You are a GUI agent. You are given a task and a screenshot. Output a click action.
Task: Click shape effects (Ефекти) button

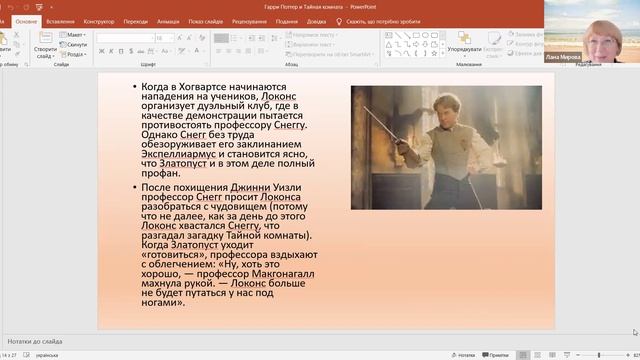pyautogui.click(x=526, y=53)
